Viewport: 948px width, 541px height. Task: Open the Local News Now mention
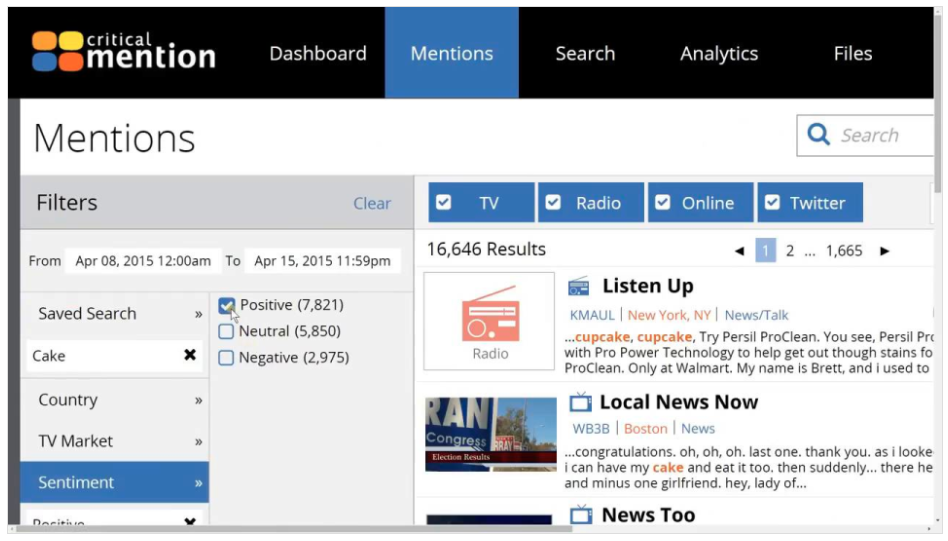[x=678, y=402]
